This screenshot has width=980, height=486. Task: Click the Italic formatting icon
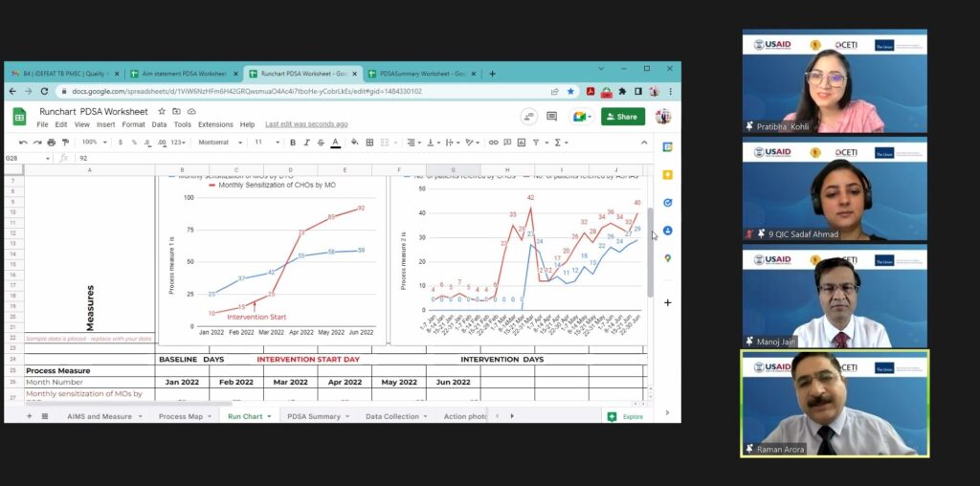click(306, 143)
